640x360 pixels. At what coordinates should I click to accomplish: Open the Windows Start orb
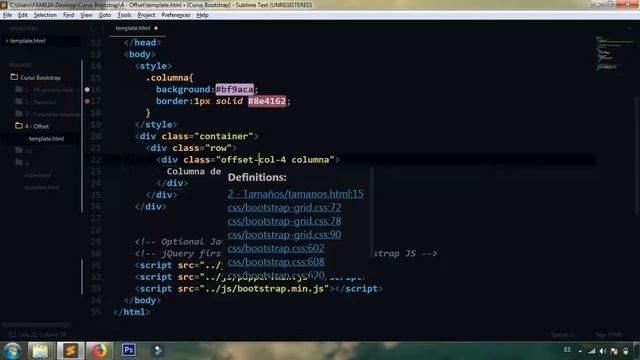tap(12, 351)
